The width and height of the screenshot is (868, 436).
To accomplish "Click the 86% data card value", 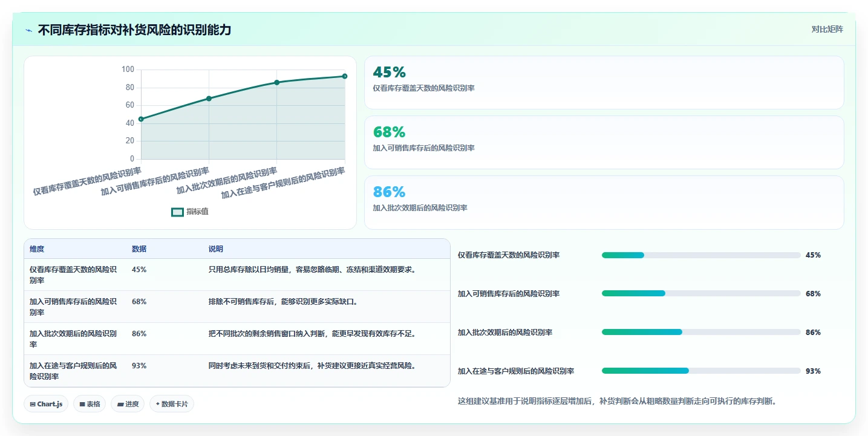I will [x=389, y=192].
